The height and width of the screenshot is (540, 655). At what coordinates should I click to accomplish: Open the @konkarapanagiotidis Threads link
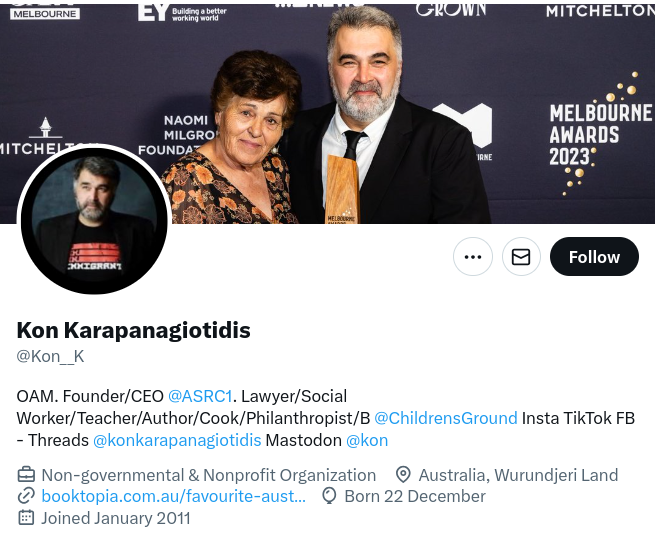[x=177, y=440]
